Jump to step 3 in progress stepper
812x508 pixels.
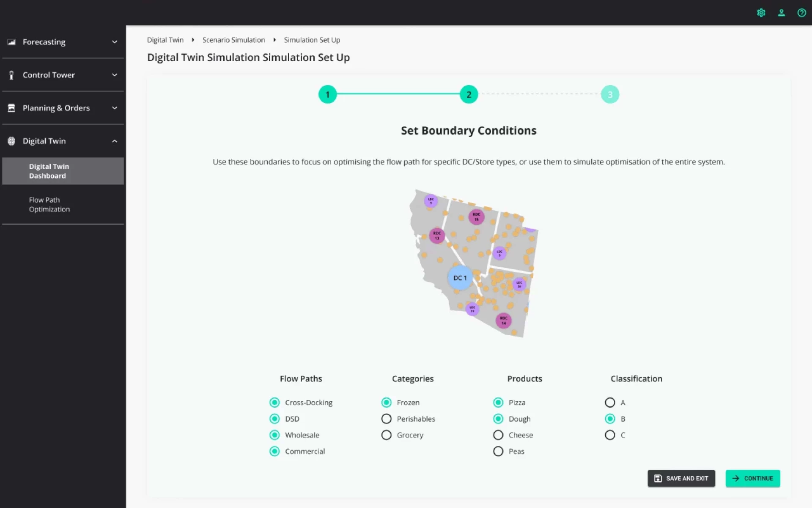610,94
